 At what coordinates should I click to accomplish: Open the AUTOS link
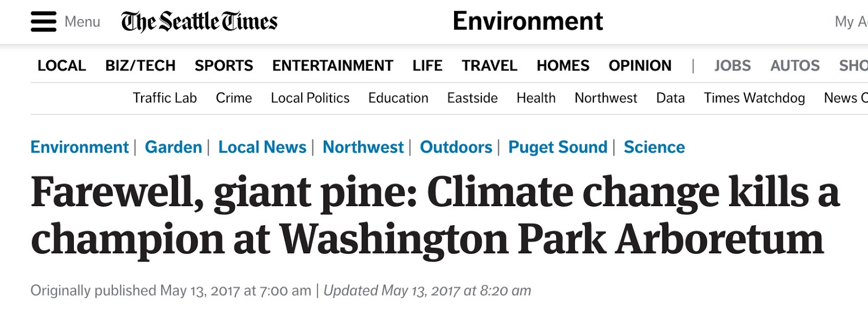[794, 66]
